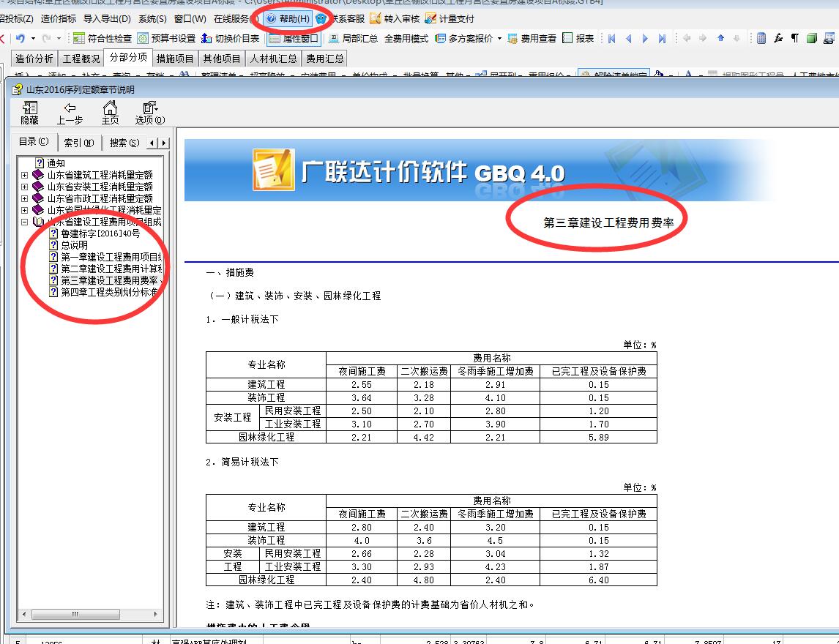Switch to 措施项目 tab
The height and width of the screenshot is (644, 839).
[175, 59]
